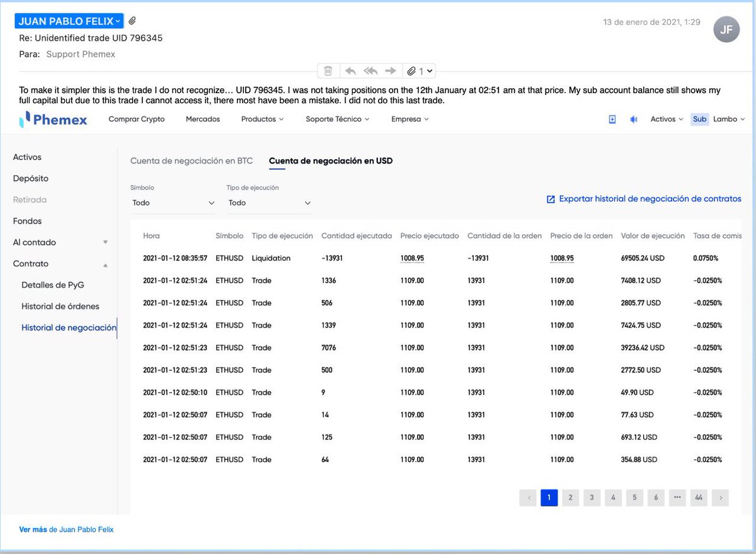Open Detalles de PyG
This screenshot has height=554, width=756.
click(x=53, y=285)
